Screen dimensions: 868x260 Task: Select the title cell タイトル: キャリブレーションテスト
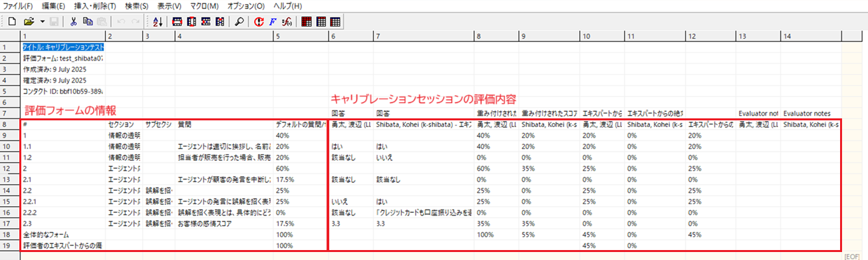coord(63,48)
